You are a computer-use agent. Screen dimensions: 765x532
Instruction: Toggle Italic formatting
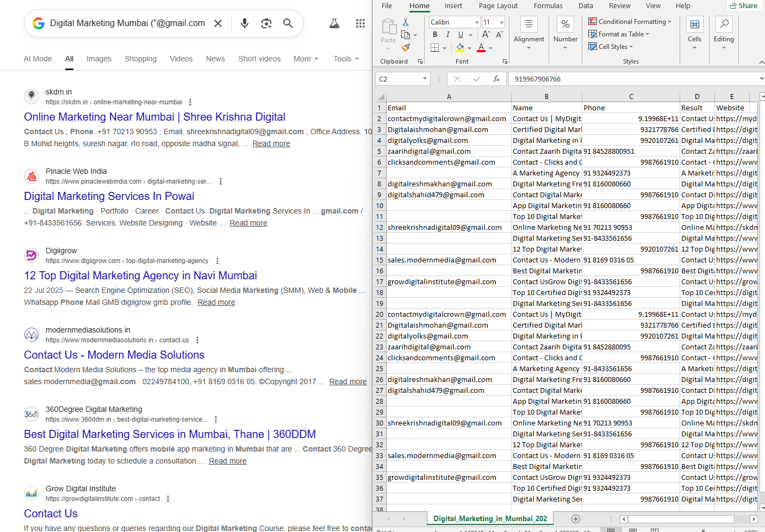click(x=447, y=35)
